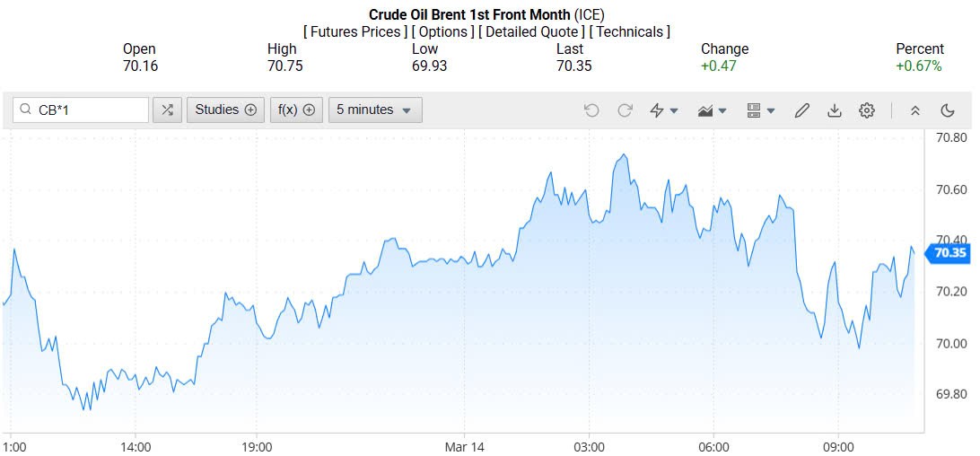Download the chart image
The height and width of the screenshot is (456, 980).
coord(835,110)
